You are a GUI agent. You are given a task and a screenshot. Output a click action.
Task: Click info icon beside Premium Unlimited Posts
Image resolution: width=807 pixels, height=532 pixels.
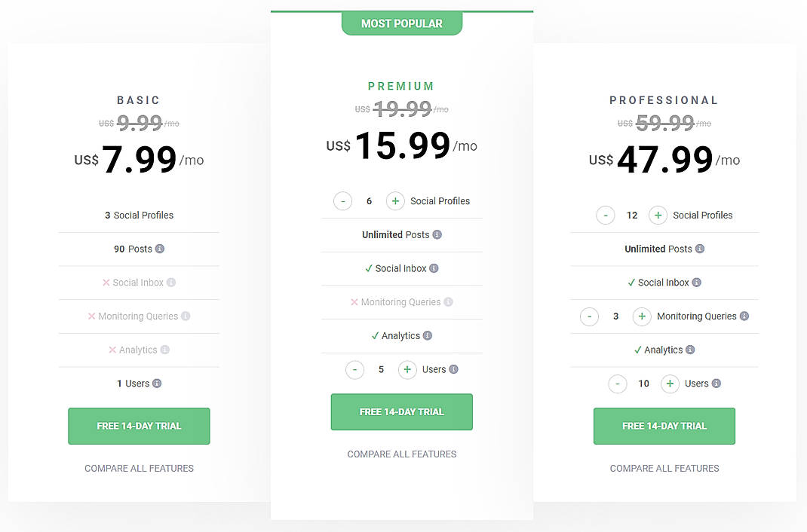[x=437, y=234]
